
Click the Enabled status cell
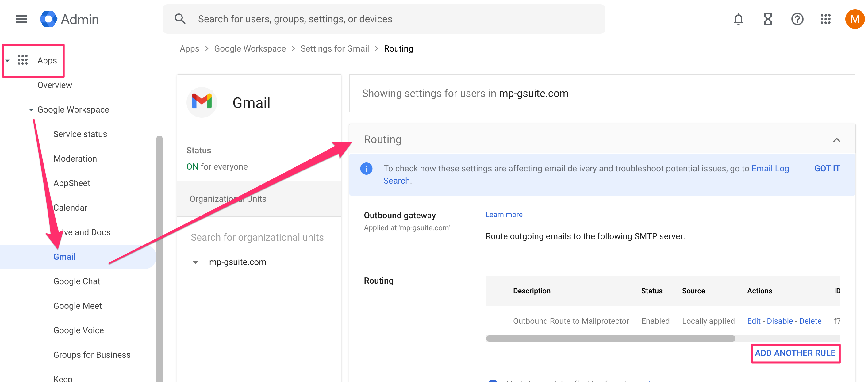click(655, 321)
